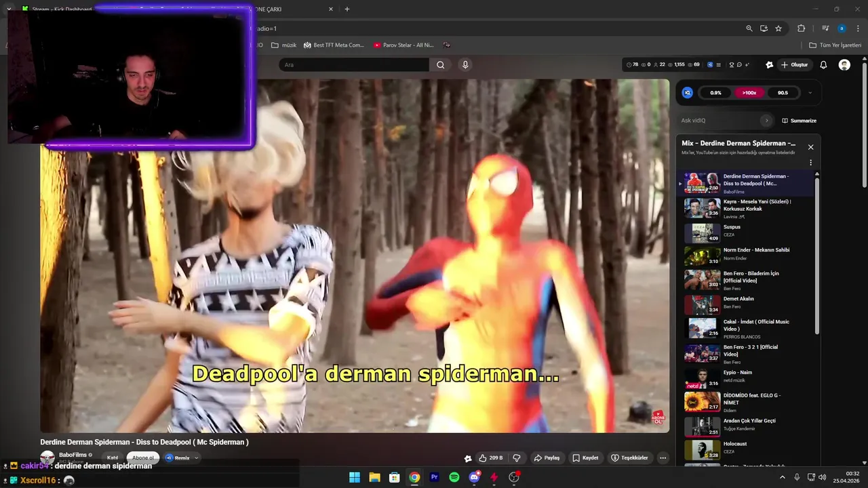Click the install app icon in address bar
Screen dimensions: 868x488
click(x=764, y=28)
